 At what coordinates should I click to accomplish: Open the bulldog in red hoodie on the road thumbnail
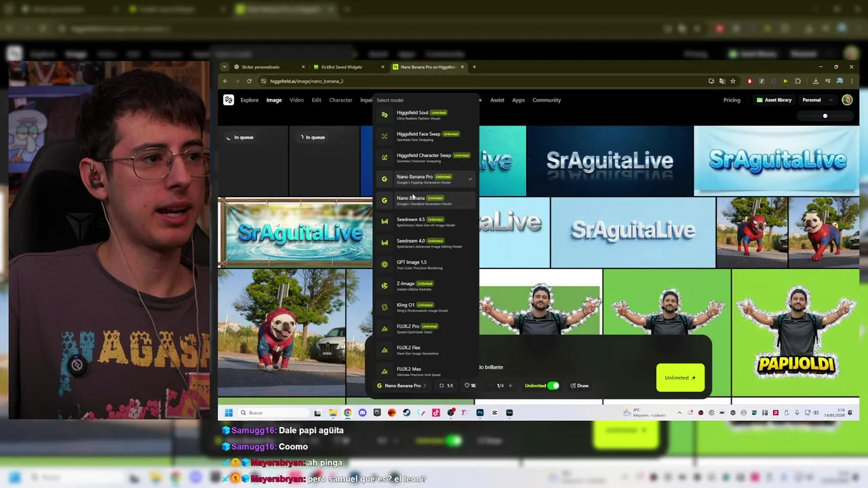tap(281, 332)
